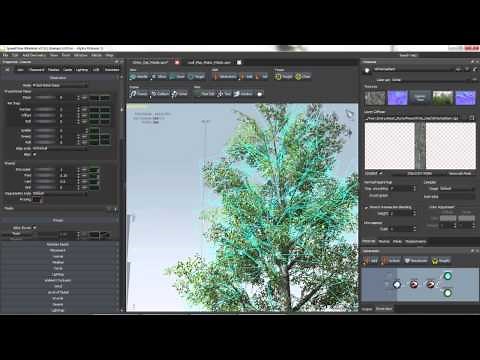Select the gray bark material thumbnail
This screenshot has width=480, height=360.
click(375, 98)
